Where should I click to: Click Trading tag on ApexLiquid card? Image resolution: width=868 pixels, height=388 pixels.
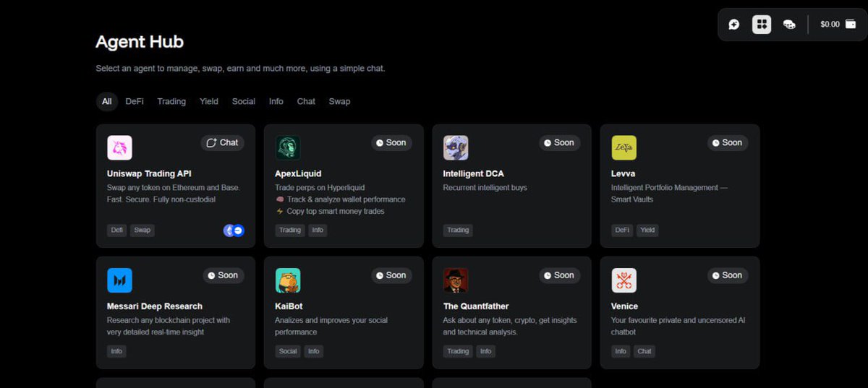coord(290,230)
